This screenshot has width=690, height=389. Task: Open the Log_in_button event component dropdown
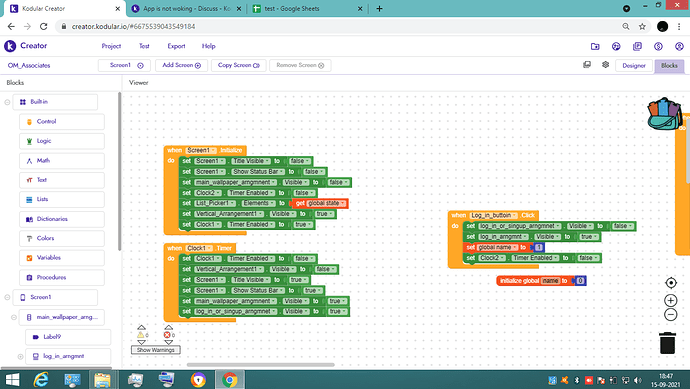pyautogui.click(x=493, y=215)
